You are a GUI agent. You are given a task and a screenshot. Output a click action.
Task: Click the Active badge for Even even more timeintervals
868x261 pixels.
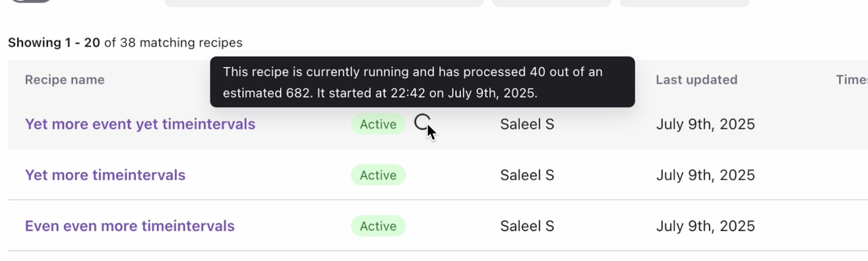[x=378, y=226]
